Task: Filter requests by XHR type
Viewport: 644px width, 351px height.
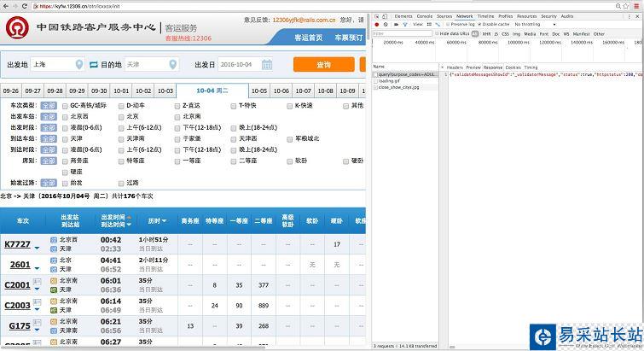Action: pyautogui.click(x=487, y=34)
